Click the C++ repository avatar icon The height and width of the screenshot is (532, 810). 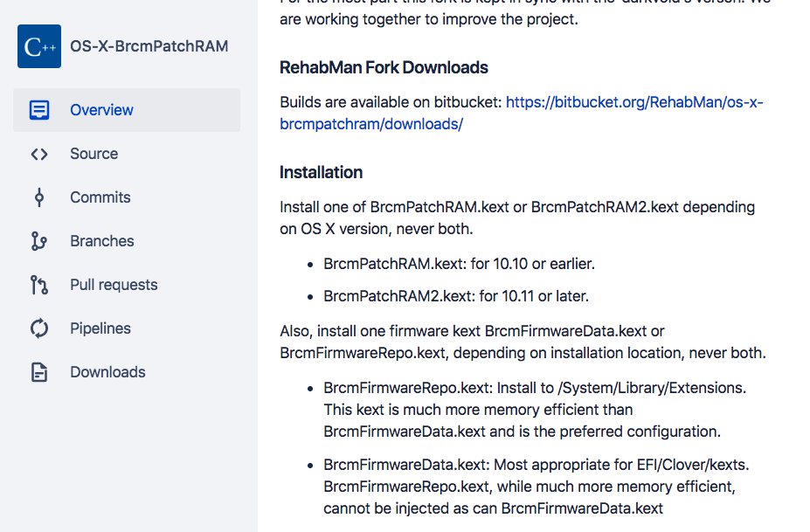[x=39, y=46]
